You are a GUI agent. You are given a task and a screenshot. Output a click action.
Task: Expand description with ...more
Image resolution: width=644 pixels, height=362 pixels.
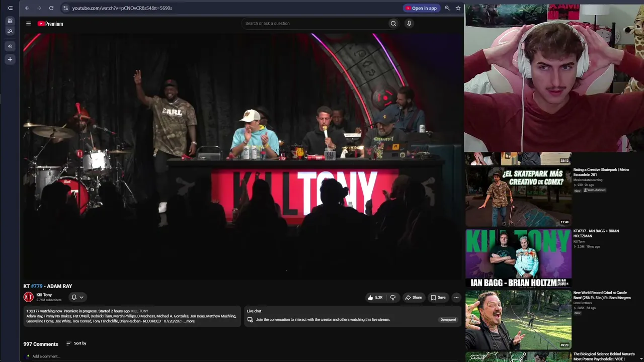(x=189, y=321)
